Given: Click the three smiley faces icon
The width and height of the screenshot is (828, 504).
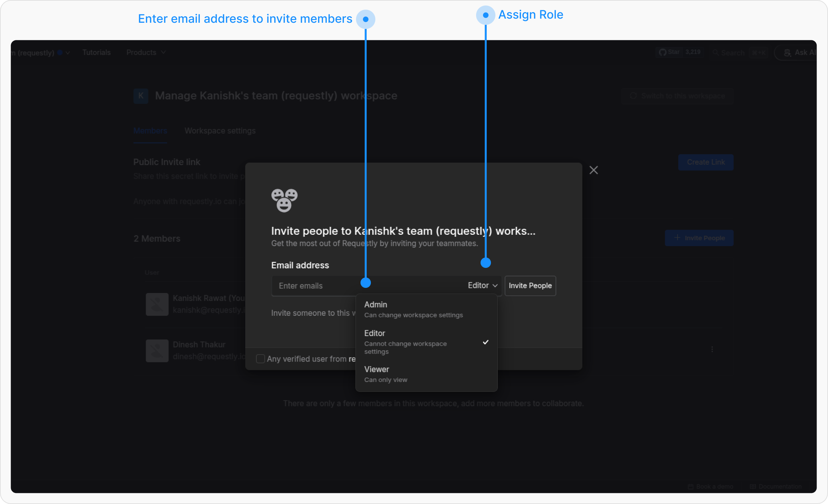Looking at the screenshot, I should point(284,200).
